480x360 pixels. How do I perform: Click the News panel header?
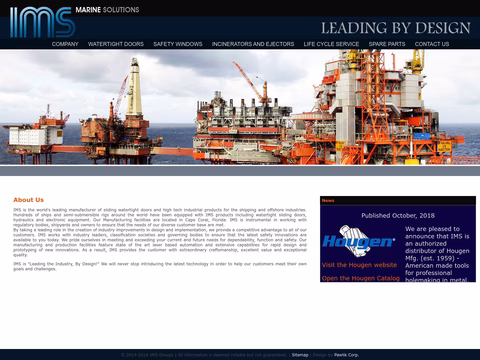point(398,200)
